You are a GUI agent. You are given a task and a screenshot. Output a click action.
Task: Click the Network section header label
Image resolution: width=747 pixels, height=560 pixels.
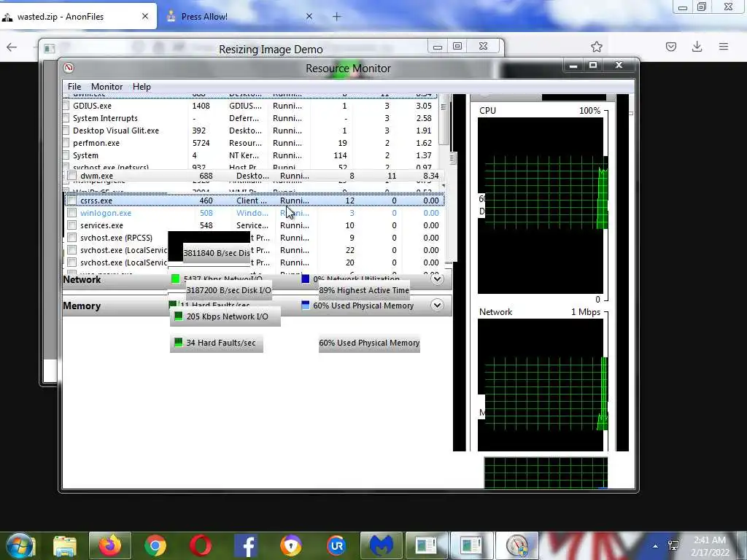click(x=82, y=279)
